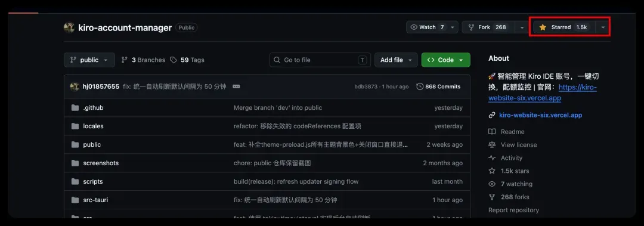Screen dimensions: 644x226
Task: Open the star lists dropdown arrow
Action: [x=603, y=27]
